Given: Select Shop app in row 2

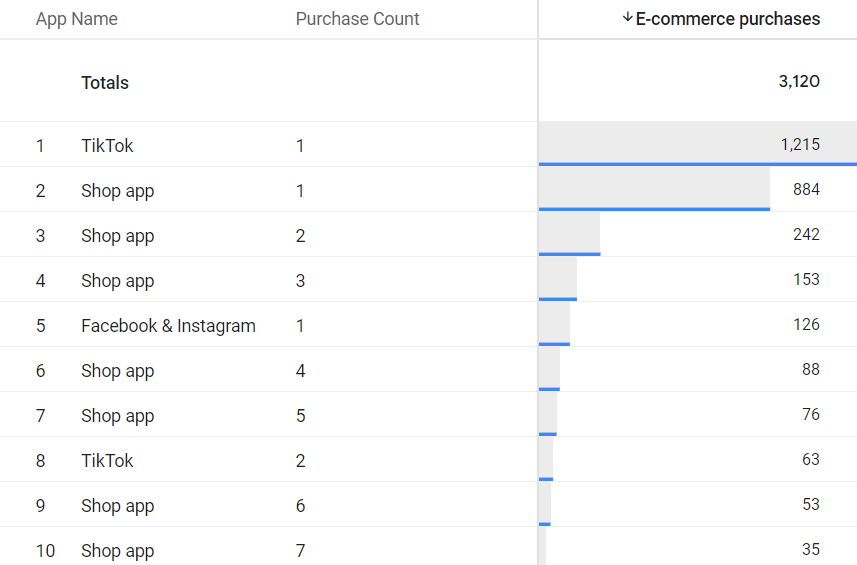Looking at the screenshot, I should pyautogui.click(x=118, y=191).
